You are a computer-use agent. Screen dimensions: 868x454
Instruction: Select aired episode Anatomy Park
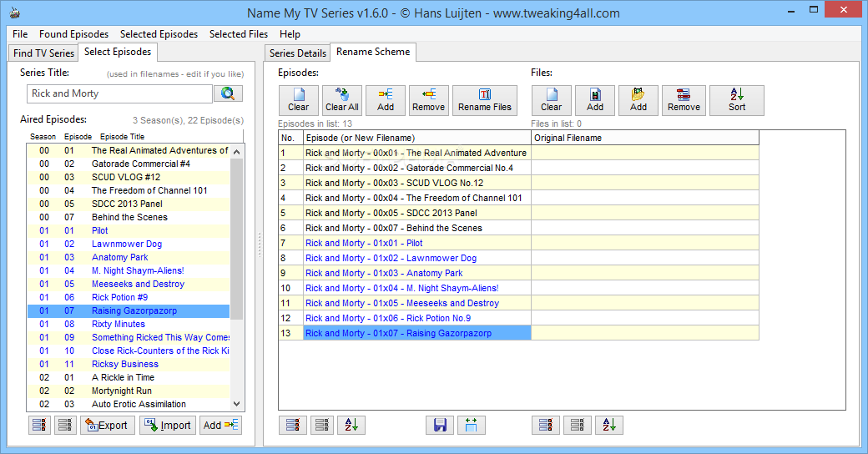tap(129, 257)
